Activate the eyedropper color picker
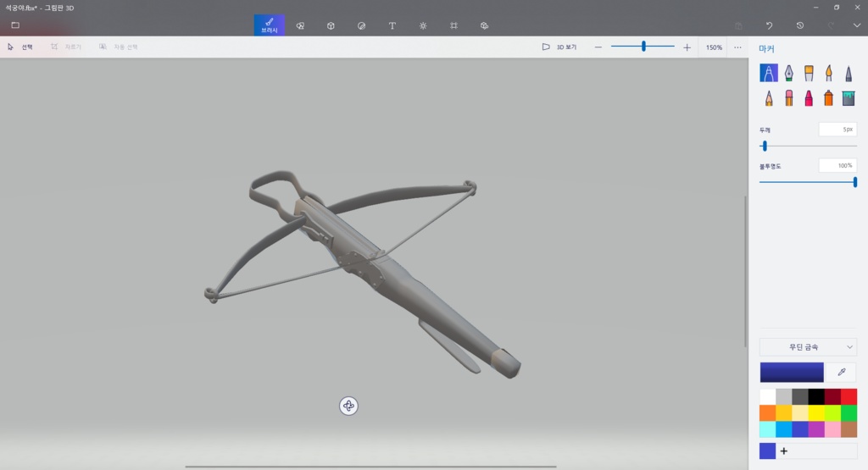The image size is (868, 470). point(842,373)
